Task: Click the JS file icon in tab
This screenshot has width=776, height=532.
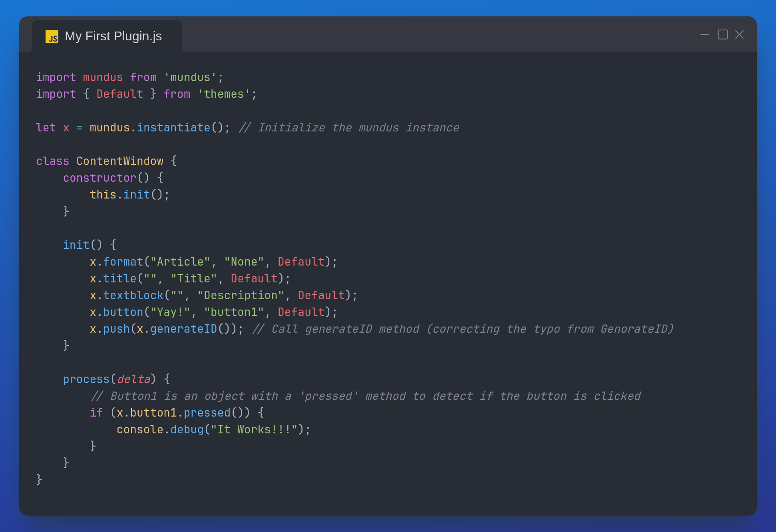Action: pos(52,36)
